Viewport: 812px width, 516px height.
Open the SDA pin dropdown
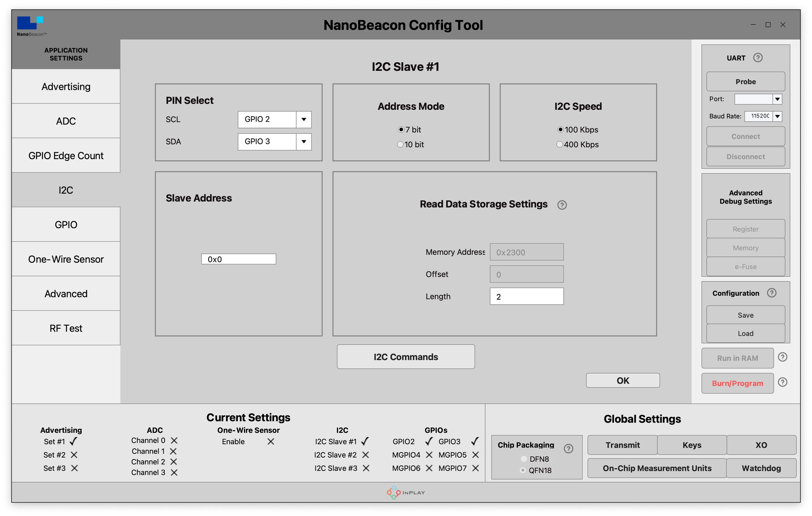click(304, 142)
